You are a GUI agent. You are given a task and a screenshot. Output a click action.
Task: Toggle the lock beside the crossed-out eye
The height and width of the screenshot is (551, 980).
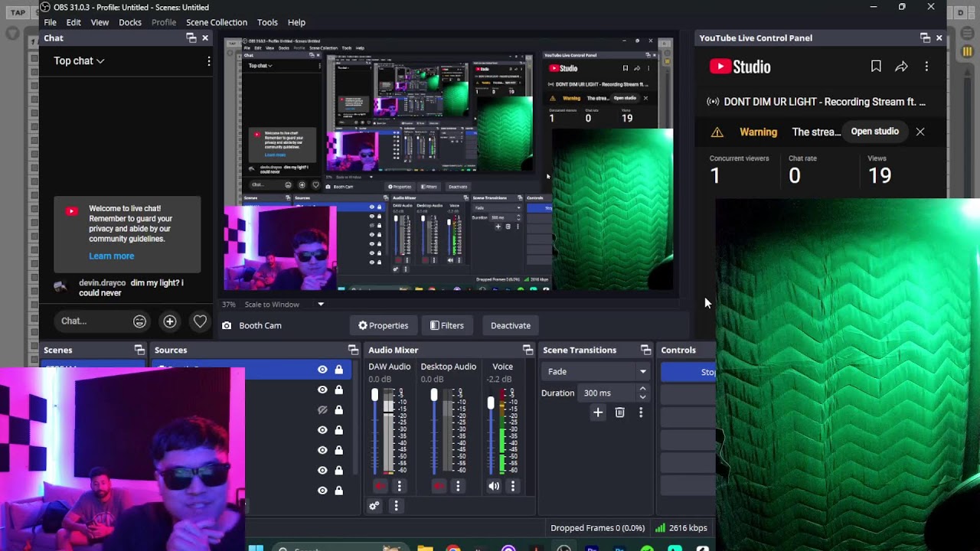click(x=338, y=410)
